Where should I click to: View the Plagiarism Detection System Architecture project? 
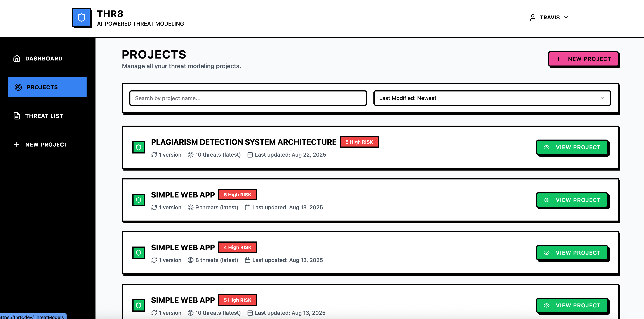click(x=572, y=147)
